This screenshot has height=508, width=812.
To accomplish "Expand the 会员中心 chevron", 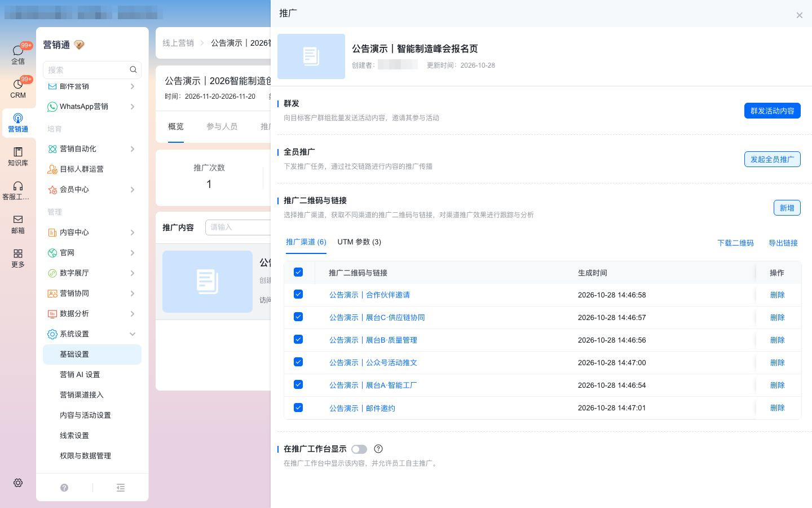I will [x=133, y=189].
